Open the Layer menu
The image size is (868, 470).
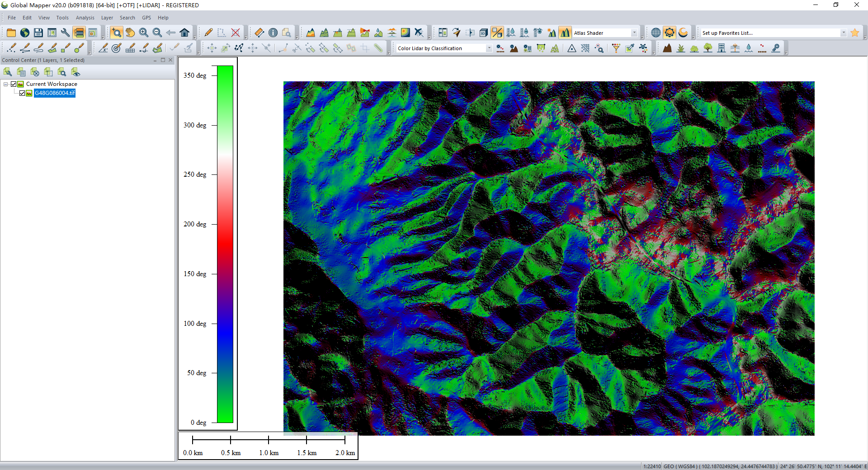(x=107, y=18)
